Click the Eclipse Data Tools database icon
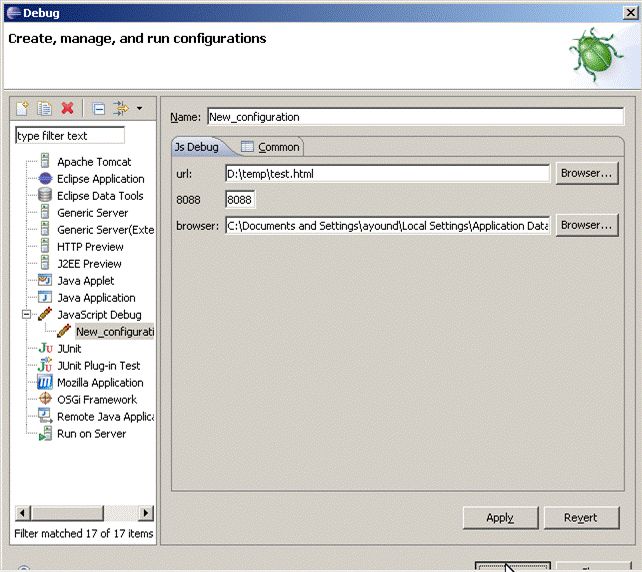 click(45, 196)
